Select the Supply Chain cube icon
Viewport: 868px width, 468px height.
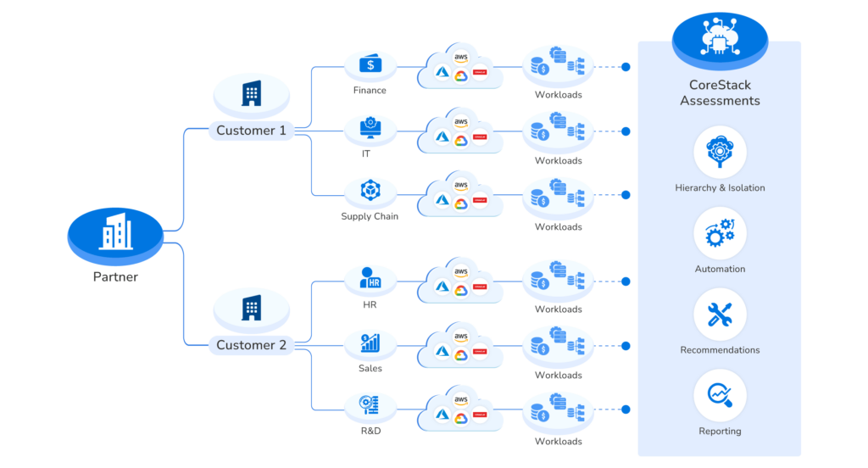(x=370, y=191)
